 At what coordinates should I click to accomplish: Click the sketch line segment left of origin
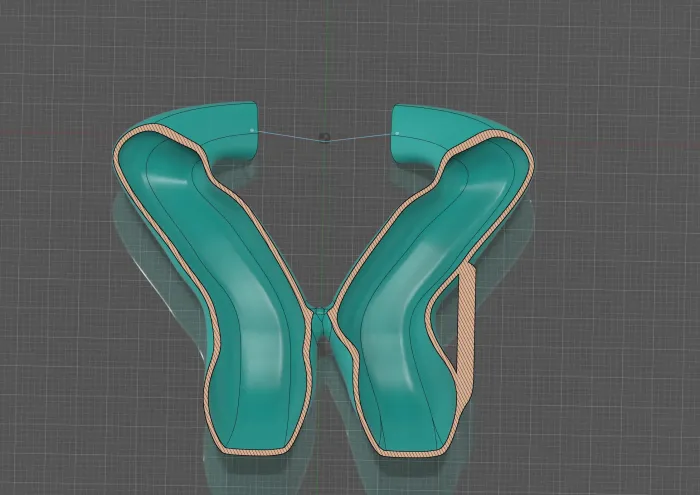(288, 134)
